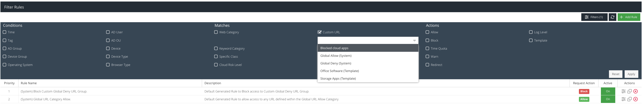Uncheck the Custom URL checkbox

(x=319, y=32)
